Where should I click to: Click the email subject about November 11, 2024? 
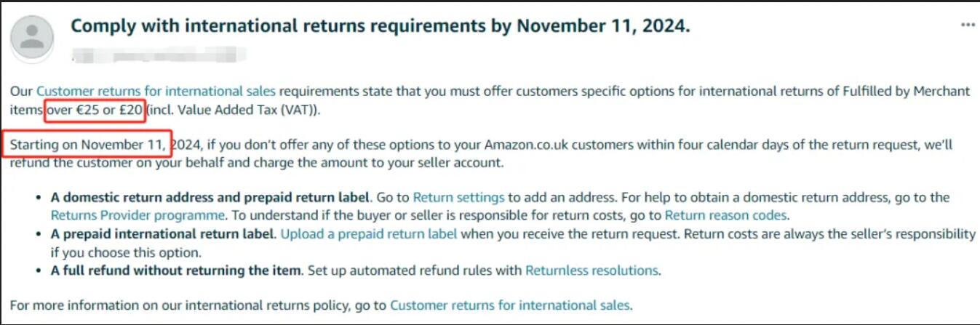tap(380, 26)
